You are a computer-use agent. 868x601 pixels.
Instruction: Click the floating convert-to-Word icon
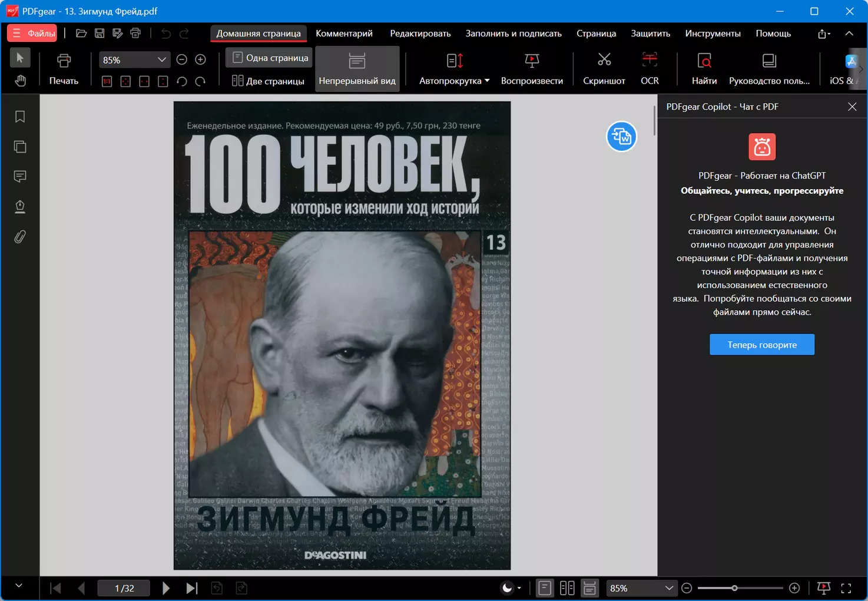622,136
